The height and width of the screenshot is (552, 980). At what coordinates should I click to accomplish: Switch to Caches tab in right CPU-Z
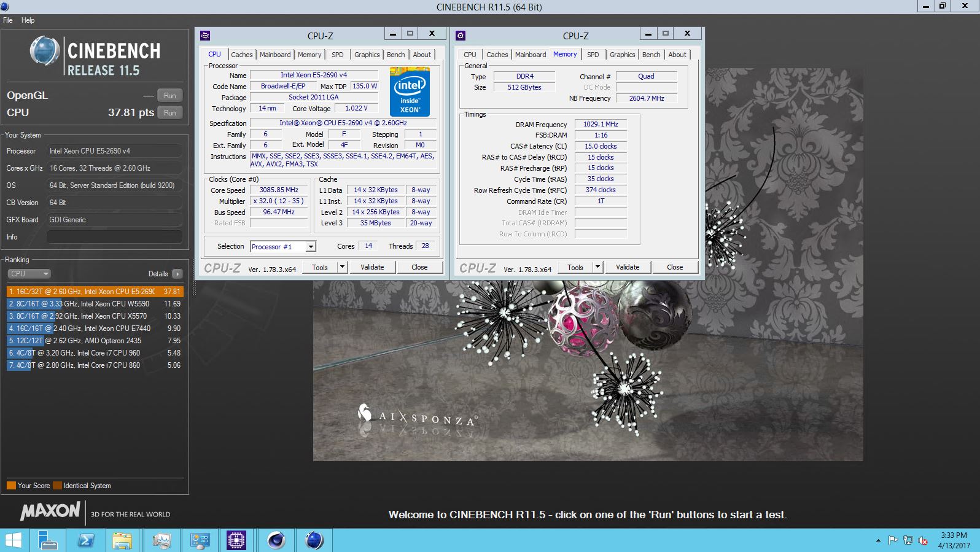497,55
